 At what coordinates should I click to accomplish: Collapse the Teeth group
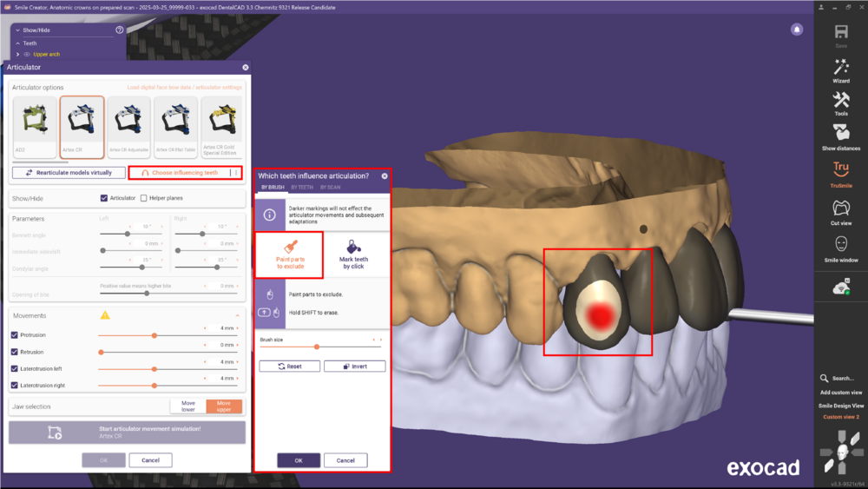point(17,43)
